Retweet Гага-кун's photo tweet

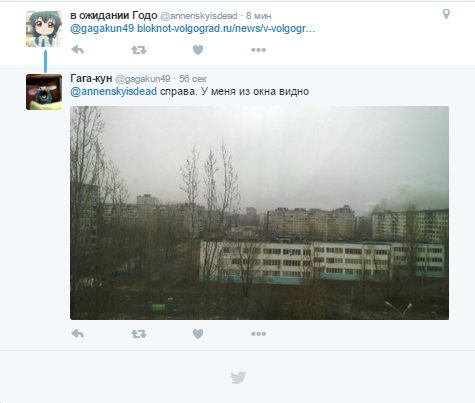[x=139, y=334]
